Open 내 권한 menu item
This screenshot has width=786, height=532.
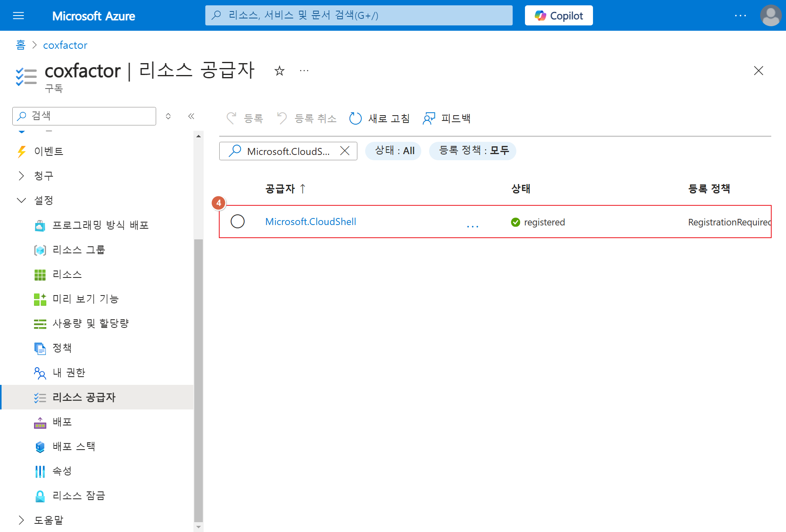[69, 373]
